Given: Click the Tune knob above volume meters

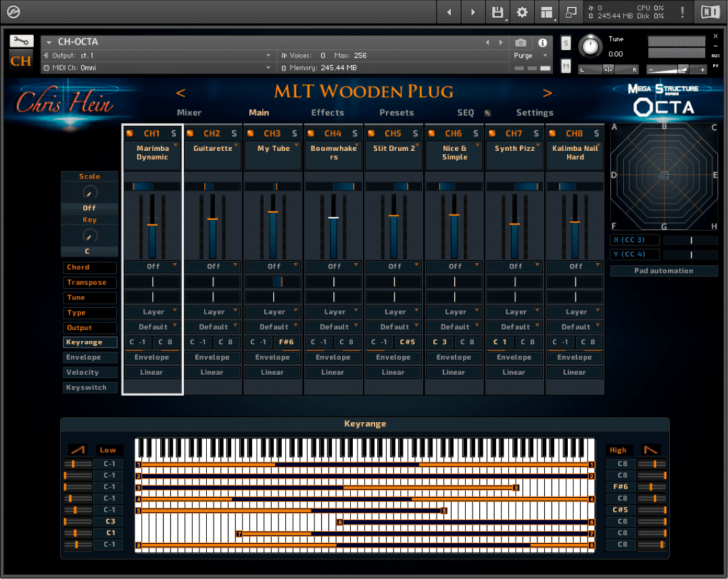Looking at the screenshot, I should tap(590, 47).
